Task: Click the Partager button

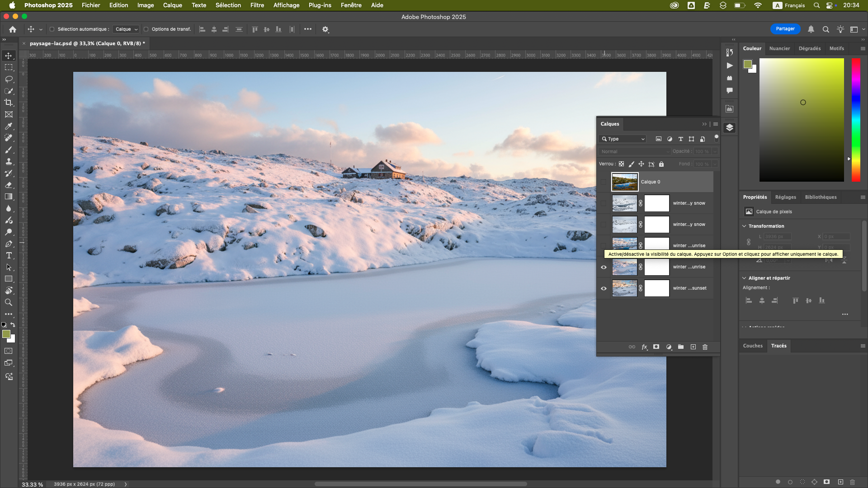Action: click(x=785, y=29)
